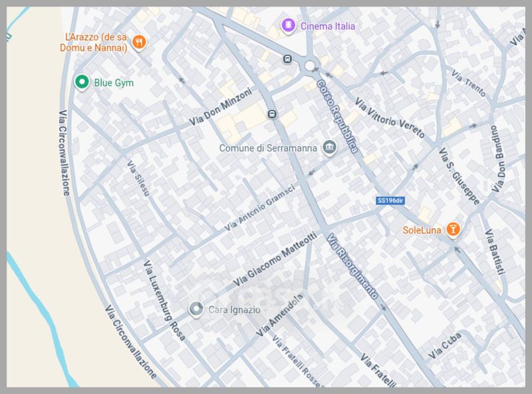Click the purple Cinema Italia icon
The width and height of the screenshot is (532, 394).
288,25
